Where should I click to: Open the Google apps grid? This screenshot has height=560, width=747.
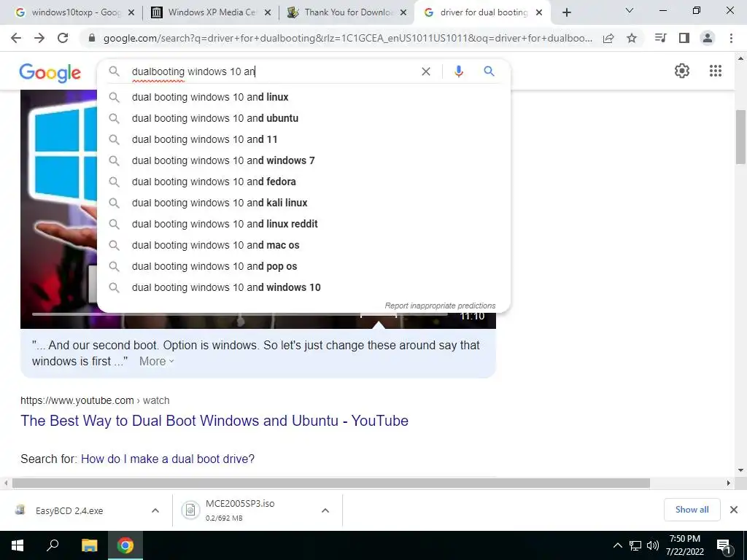pos(715,71)
